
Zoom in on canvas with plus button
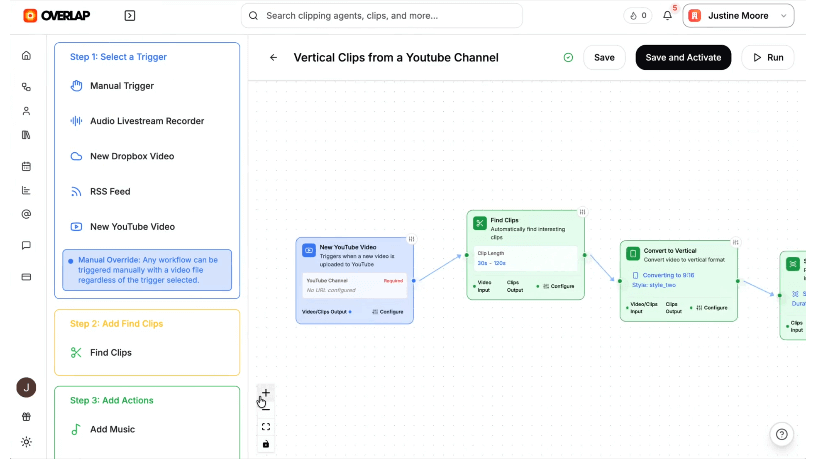pyautogui.click(x=266, y=393)
